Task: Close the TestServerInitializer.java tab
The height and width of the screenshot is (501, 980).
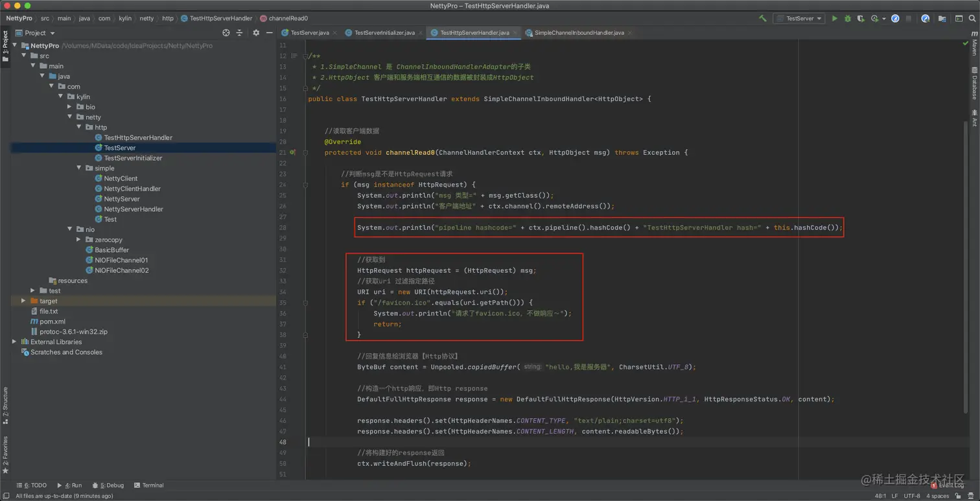Action: [421, 32]
